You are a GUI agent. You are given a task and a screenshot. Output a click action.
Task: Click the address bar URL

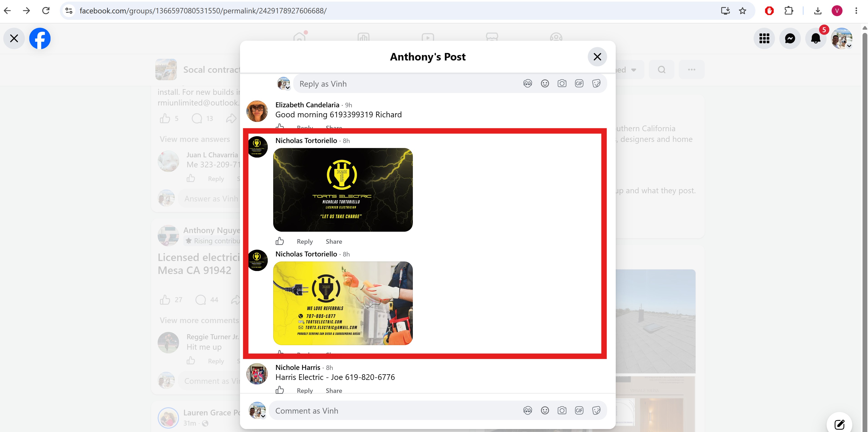(x=203, y=11)
